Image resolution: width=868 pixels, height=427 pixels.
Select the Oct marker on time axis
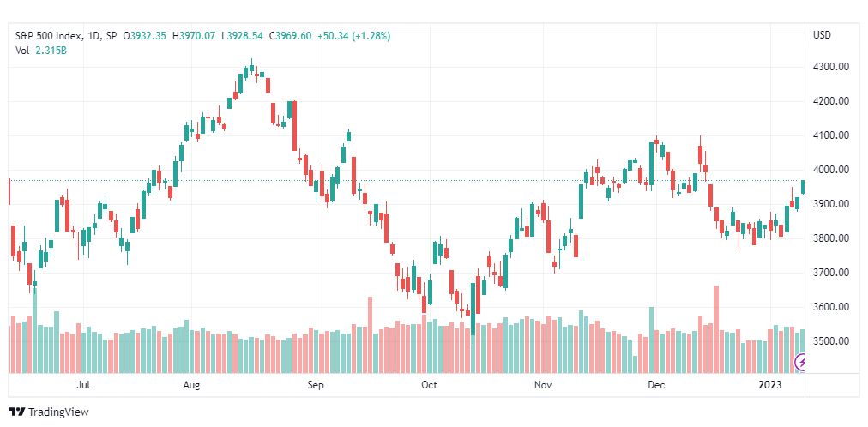(x=429, y=385)
